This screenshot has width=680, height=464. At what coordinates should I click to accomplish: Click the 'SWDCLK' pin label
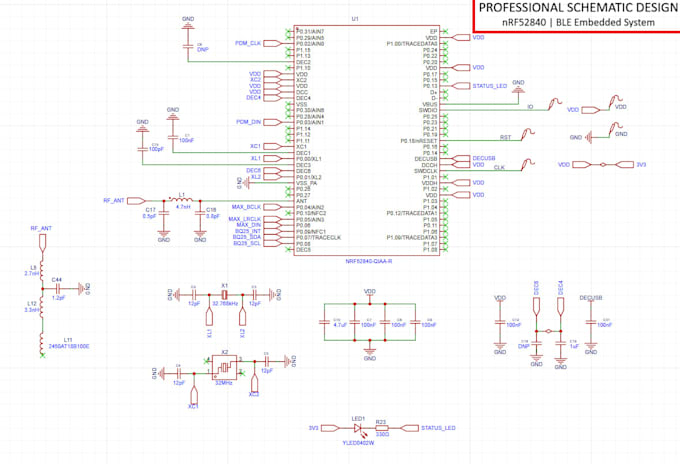(426, 171)
